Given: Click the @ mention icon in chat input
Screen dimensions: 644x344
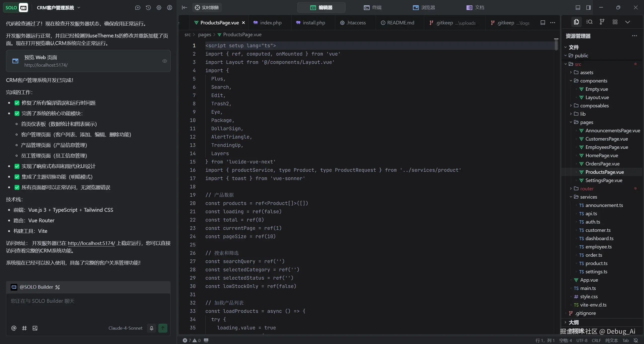Looking at the screenshot, I should coord(14,328).
